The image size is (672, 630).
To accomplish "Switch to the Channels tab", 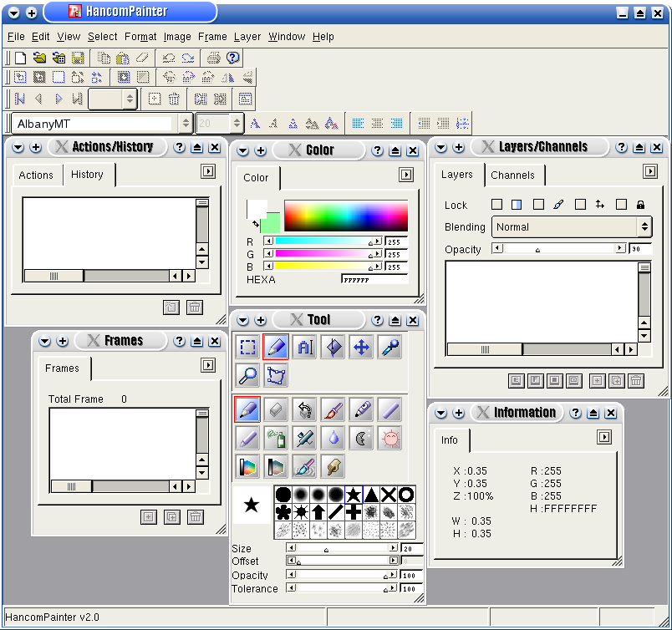I will (512, 175).
